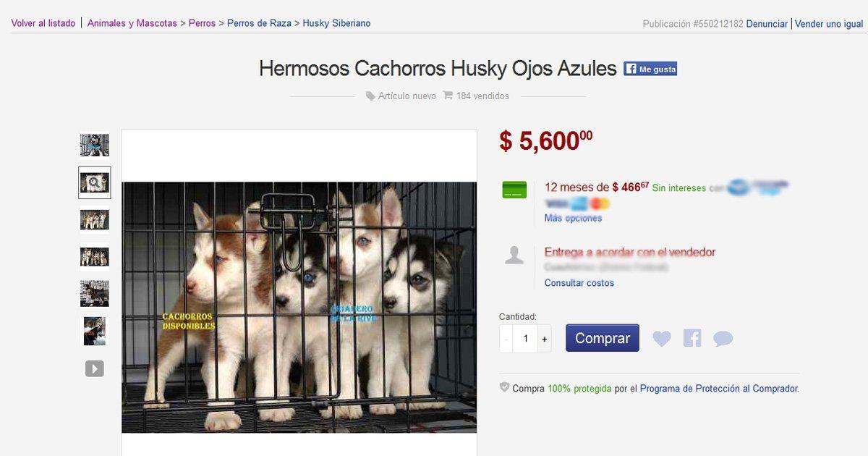The width and height of the screenshot is (868, 456).
Task: Click the heart favorite icon
Action: [661, 338]
